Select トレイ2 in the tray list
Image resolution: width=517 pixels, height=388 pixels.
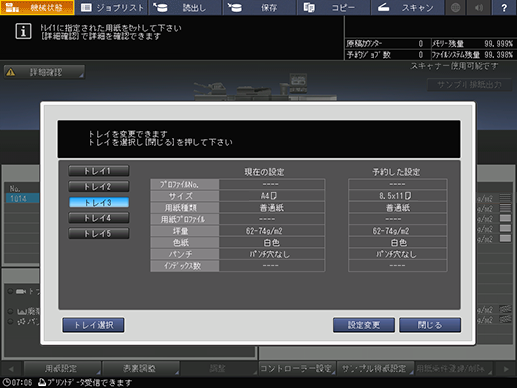point(99,187)
